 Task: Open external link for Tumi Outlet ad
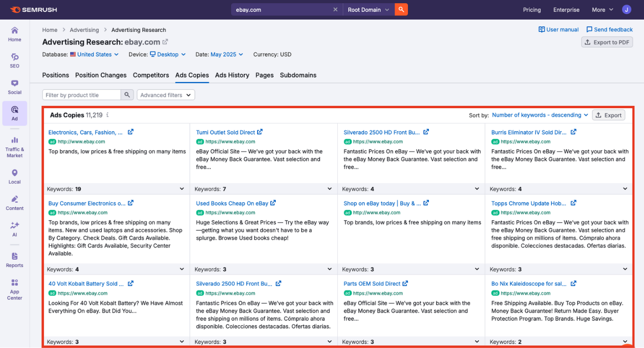click(260, 132)
